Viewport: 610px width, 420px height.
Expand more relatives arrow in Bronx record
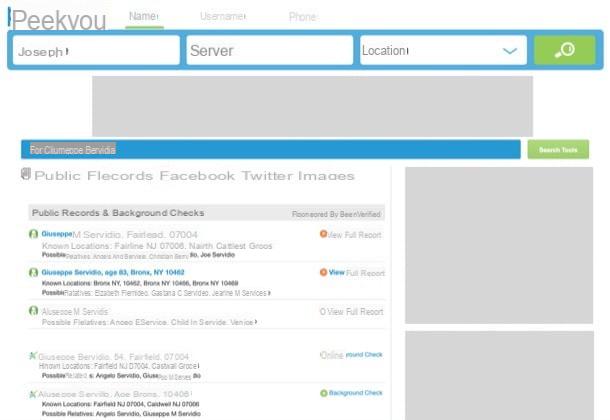pos(269,292)
